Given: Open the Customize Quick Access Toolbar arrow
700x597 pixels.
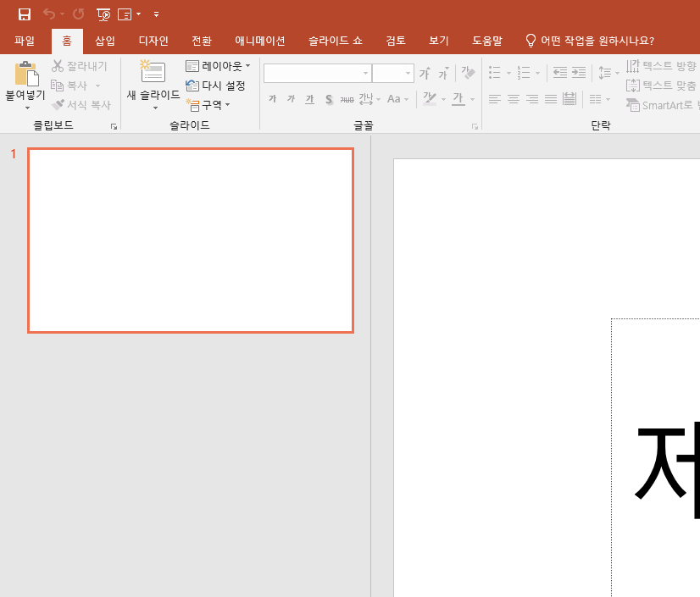Looking at the screenshot, I should coord(156,14).
